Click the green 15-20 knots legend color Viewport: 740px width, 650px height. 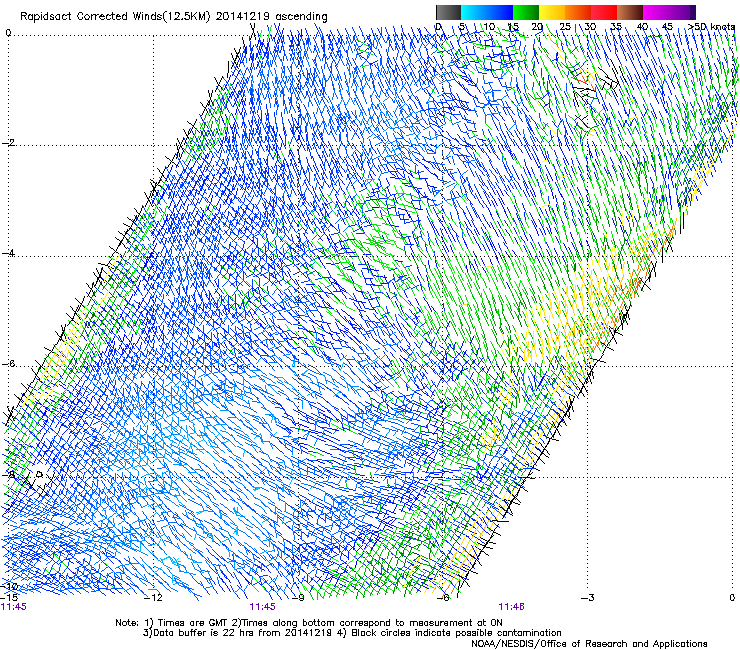click(x=526, y=12)
